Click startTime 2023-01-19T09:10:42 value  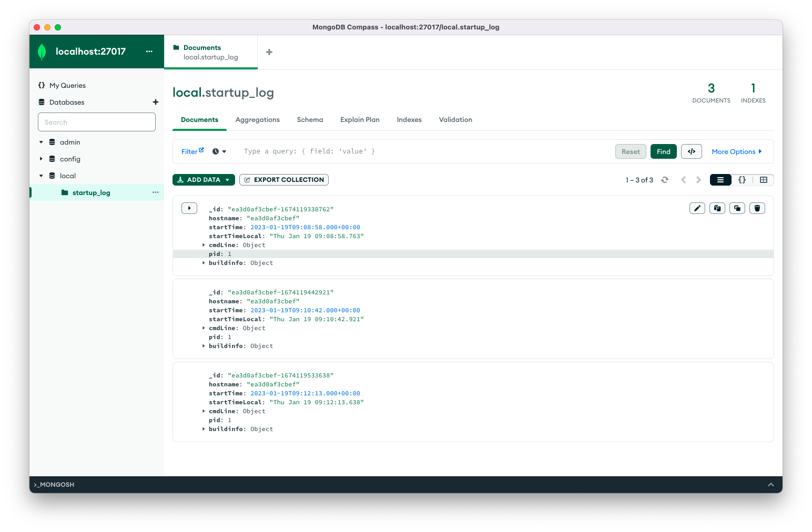coord(305,310)
